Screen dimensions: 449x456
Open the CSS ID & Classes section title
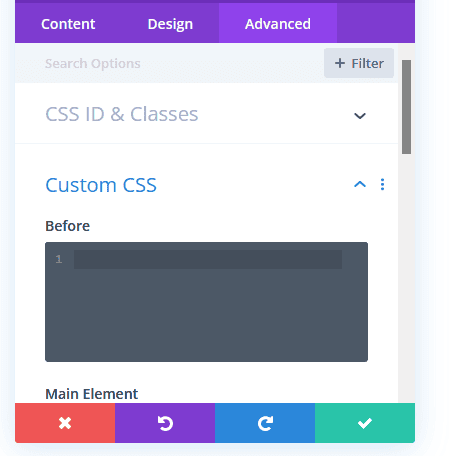click(122, 114)
